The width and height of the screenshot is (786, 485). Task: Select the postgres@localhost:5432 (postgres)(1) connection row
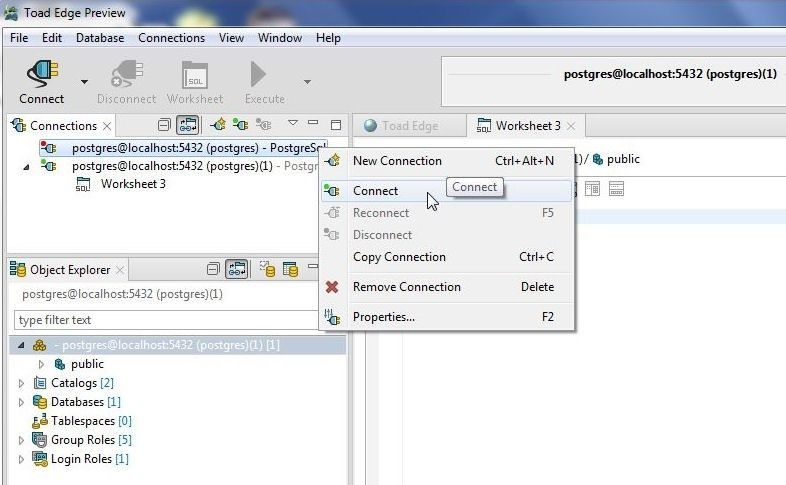coord(195,166)
